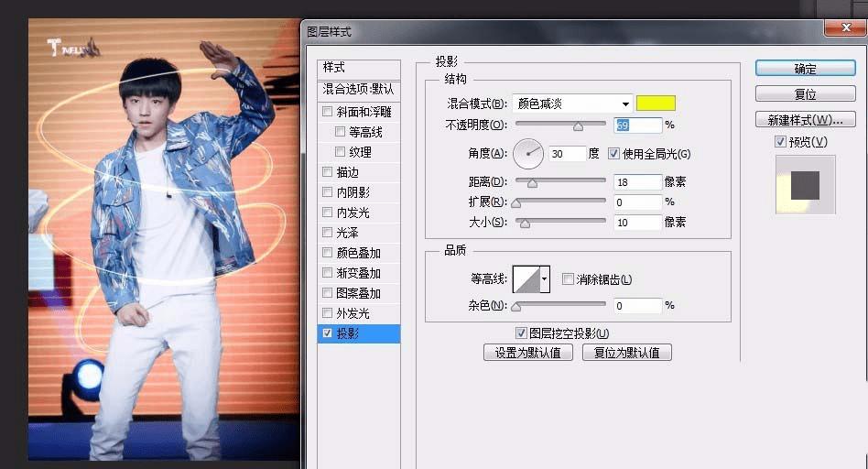Click the 大小 value field showing 10
The height and width of the screenshot is (469, 868).
[637, 223]
